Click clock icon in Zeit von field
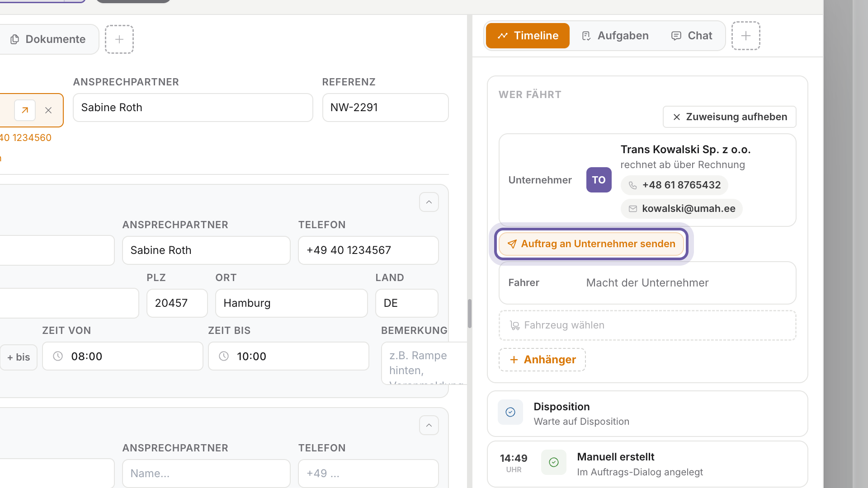Image resolution: width=868 pixels, height=488 pixels. 58,356
